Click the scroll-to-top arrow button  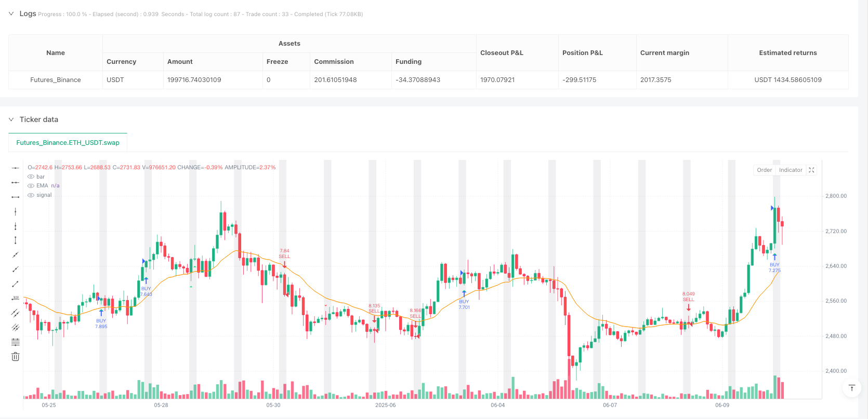pyautogui.click(x=852, y=388)
